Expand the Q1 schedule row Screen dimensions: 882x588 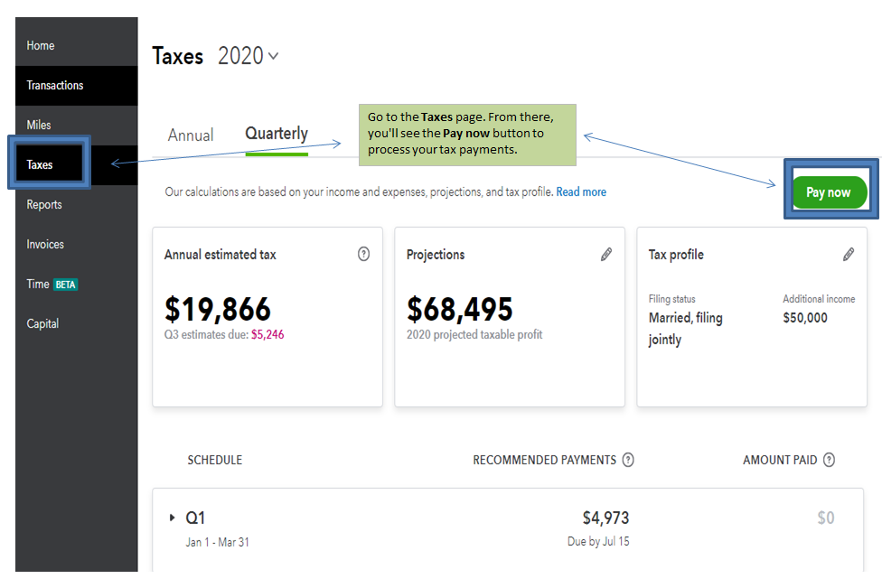tap(173, 518)
